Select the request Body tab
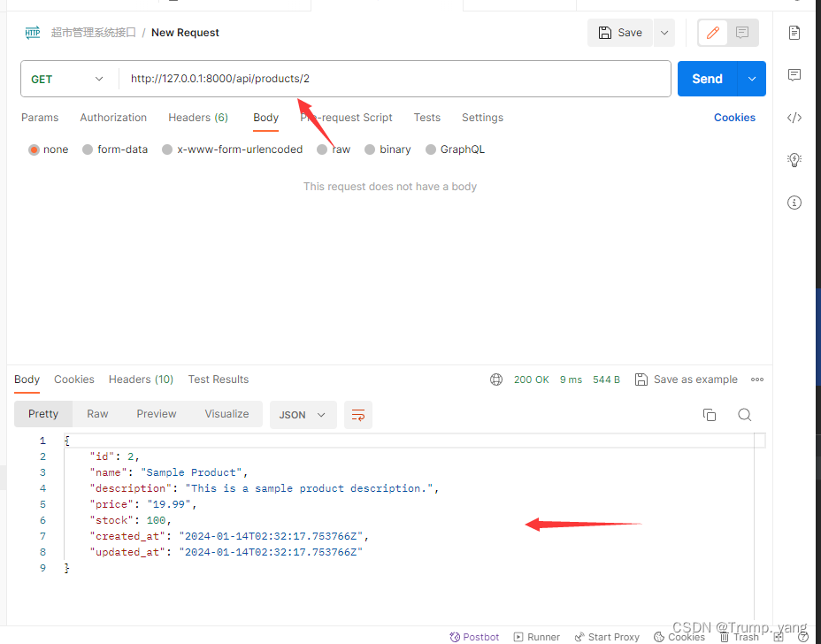This screenshot has width=821, height=644. click(x=266, y=118)
